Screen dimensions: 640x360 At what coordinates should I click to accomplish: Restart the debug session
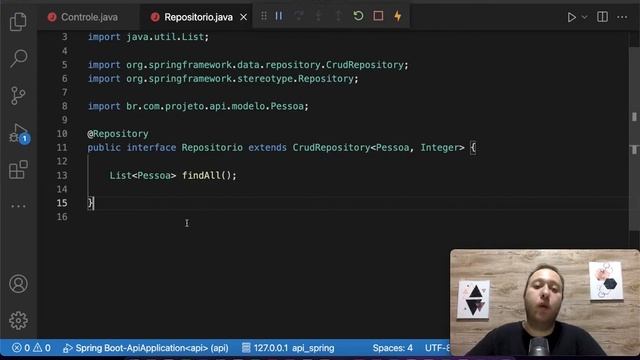click(x=358, y=16)
